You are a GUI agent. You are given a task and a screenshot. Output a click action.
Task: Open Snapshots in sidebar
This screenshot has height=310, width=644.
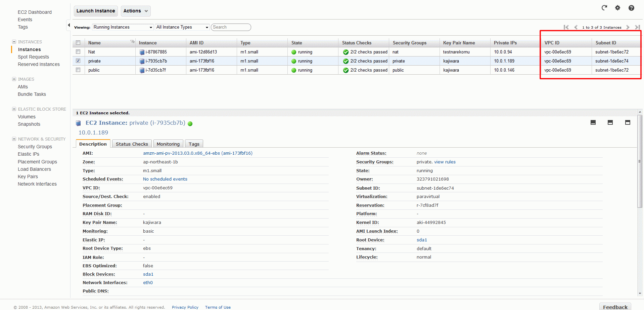coord(29,124)
